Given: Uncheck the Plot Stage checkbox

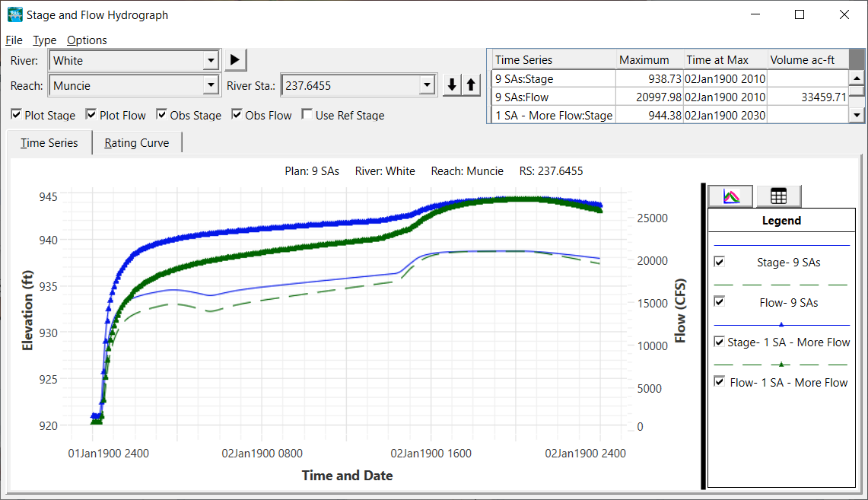Looking at the screenshot, I should (x=17, y=115).
